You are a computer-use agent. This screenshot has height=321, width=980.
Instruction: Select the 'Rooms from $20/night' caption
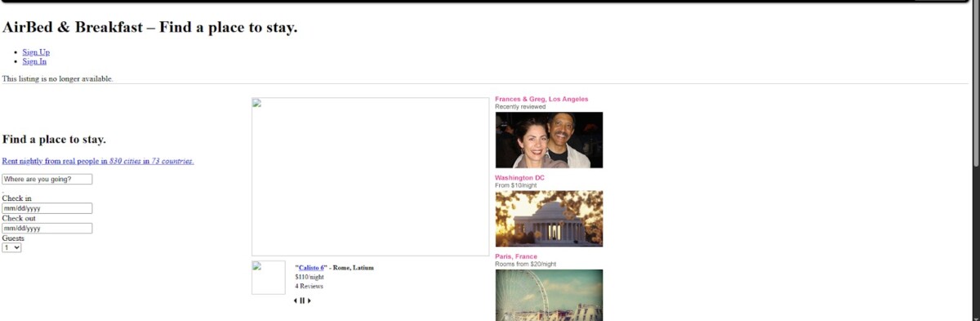(x=525, y=265)
